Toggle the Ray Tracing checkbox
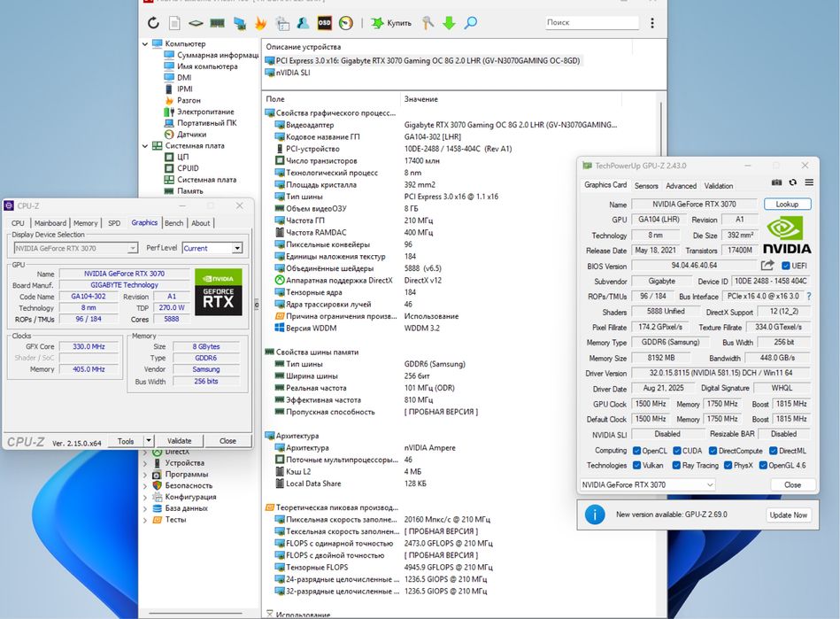The image size is (840, 619). pyautogui.click(x=676, y=465)
